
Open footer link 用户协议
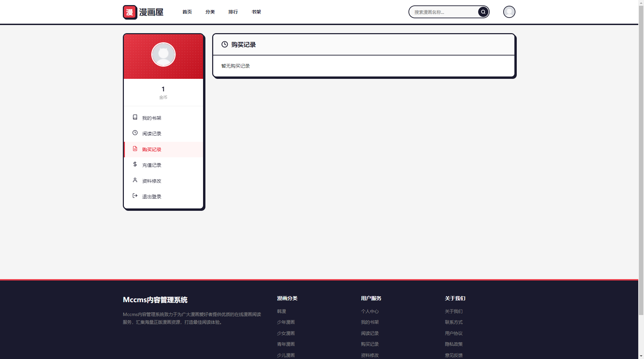point(454,333)
